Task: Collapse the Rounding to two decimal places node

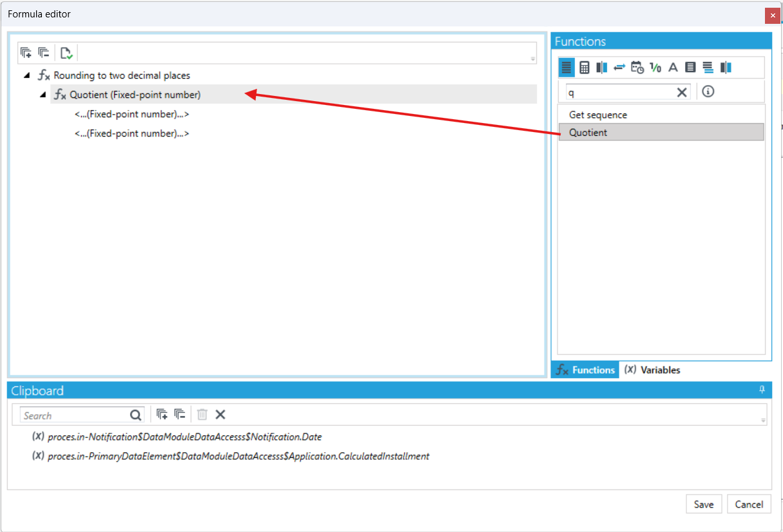Action: 26,75
